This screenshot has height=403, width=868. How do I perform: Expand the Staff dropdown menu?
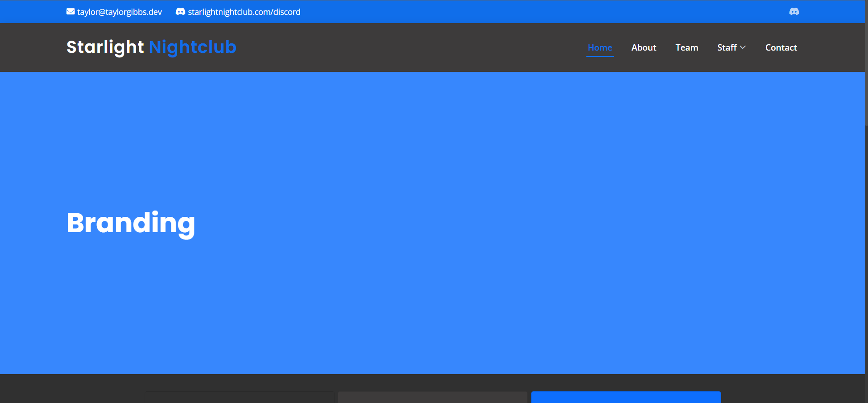[727, 47]
